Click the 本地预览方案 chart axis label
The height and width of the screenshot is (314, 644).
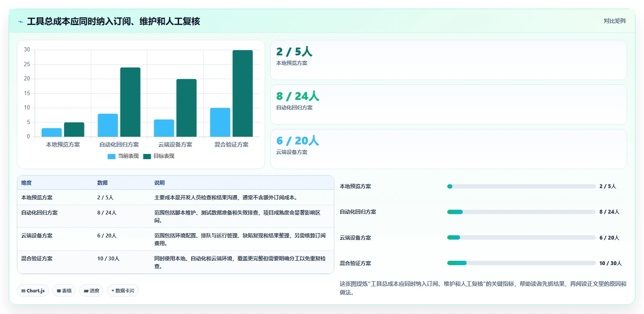tap(63, 144)
